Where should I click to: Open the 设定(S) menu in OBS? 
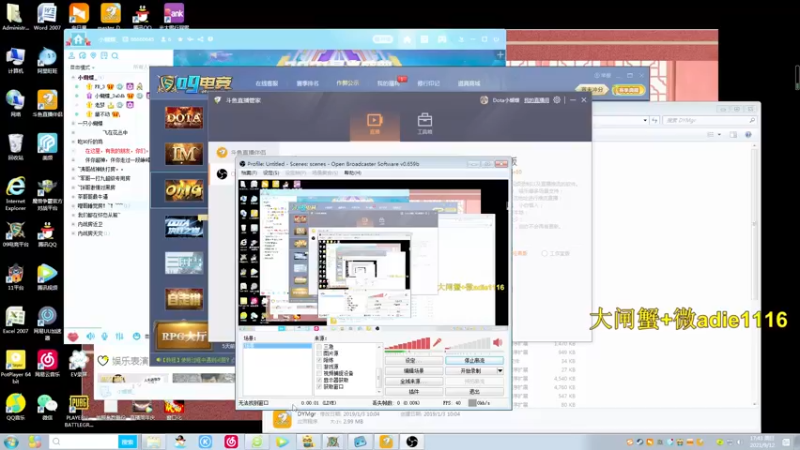(x=271, y=173)
